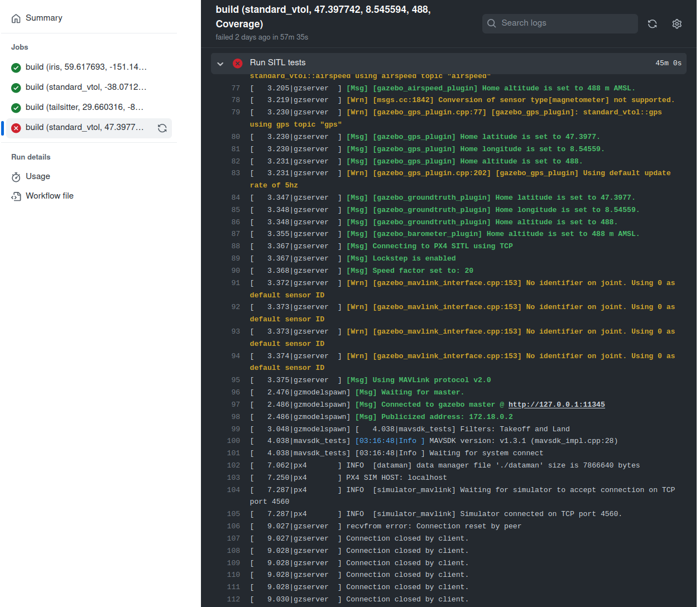The width and height of the screenshot is (700, 607).
Task: Click the 'Speed factor set to: 20' message
Action: tap(423, 271)
